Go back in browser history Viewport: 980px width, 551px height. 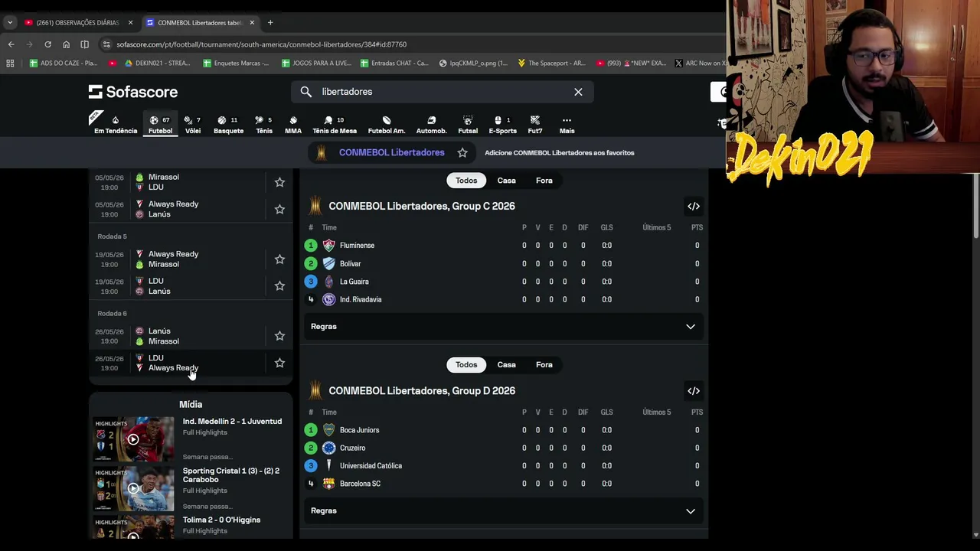[x=11, y=44]
